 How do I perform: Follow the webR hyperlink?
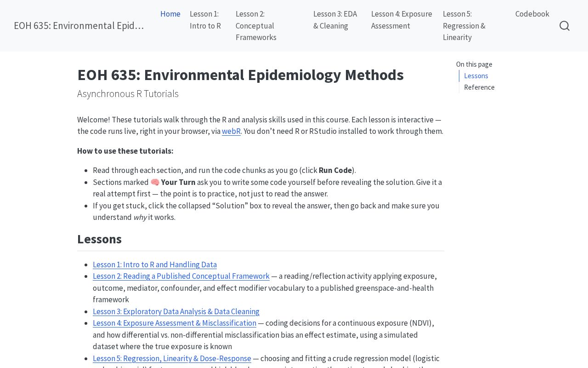(231, 131)
